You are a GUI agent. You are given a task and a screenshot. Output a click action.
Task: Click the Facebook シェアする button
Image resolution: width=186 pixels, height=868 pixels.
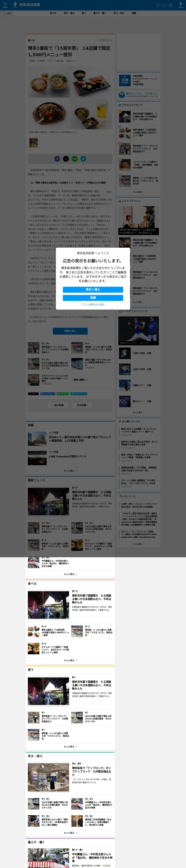click(48, 393)
